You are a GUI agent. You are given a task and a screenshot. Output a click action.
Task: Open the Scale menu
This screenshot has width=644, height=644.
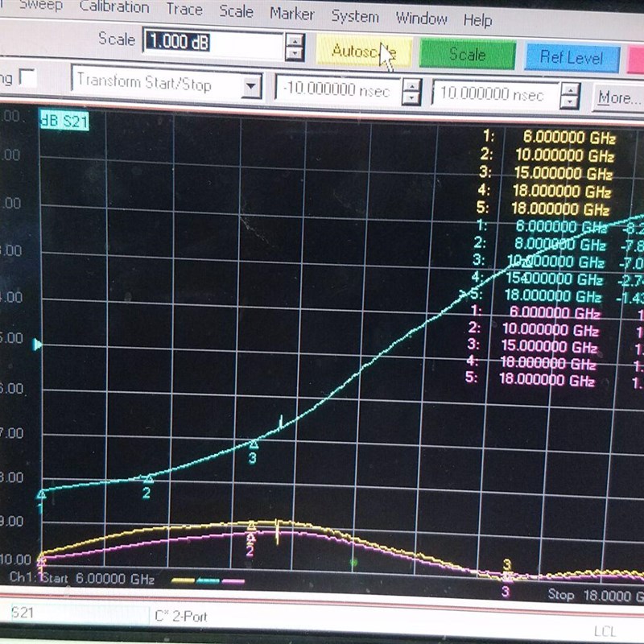point(236,11)
